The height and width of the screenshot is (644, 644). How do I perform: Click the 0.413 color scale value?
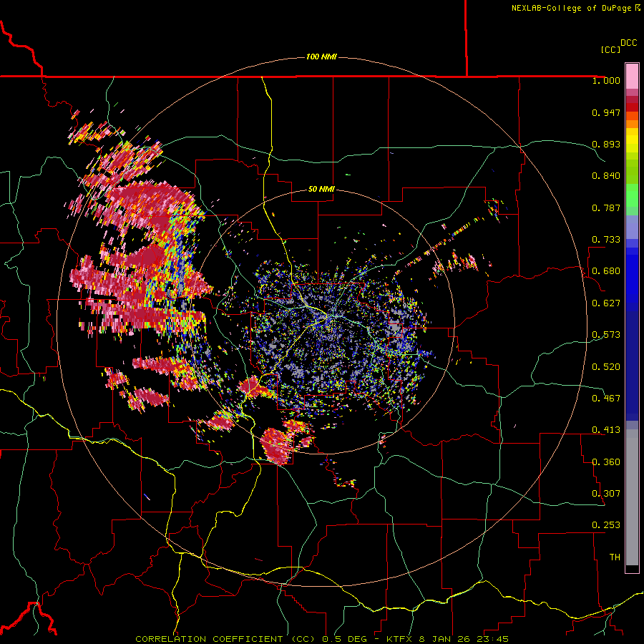606,430
